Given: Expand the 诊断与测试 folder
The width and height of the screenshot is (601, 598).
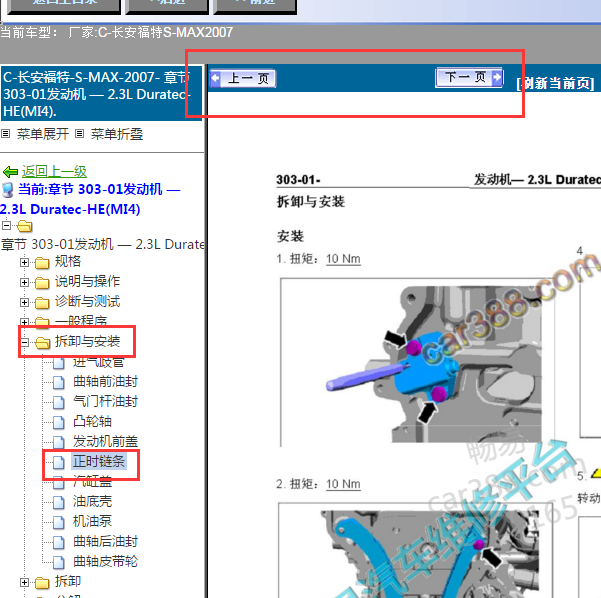Looking at the screenshot, I should (24, 302).
